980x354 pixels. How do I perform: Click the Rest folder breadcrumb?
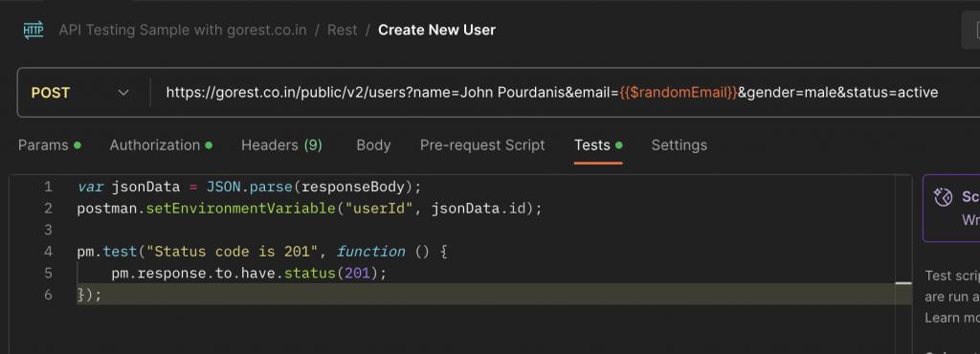[343, 30]
